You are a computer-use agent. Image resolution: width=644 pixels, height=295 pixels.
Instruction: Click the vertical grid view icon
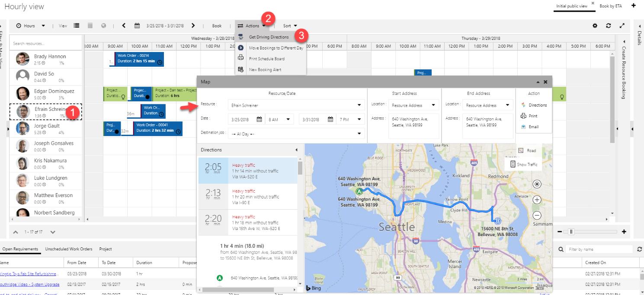(90, 25)
